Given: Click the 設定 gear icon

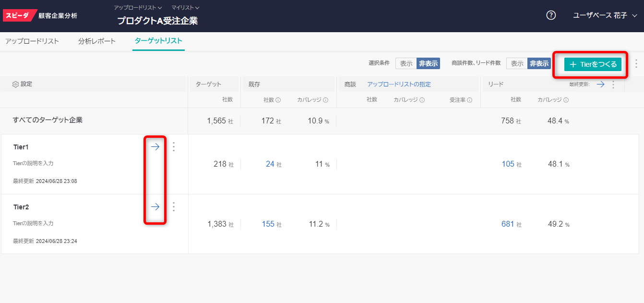Looking at the screenshot, I should pyautogui.click(x=15, y=84).
